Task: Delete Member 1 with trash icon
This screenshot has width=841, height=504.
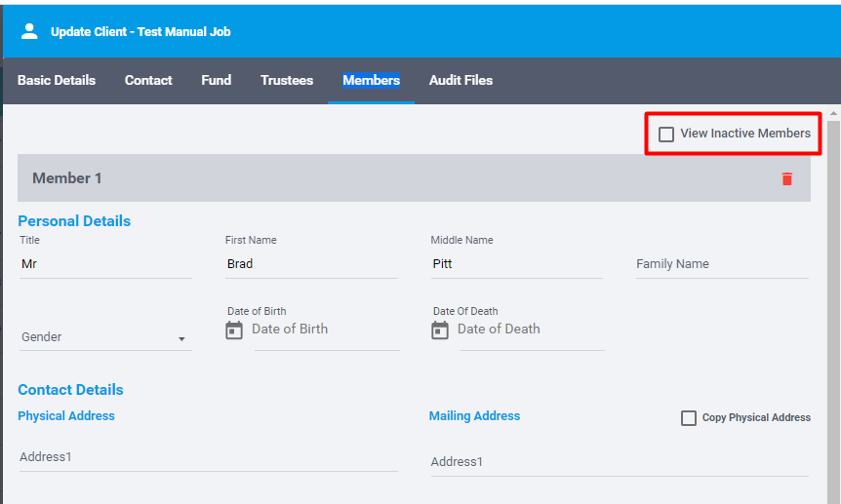Action: [786, 178]
